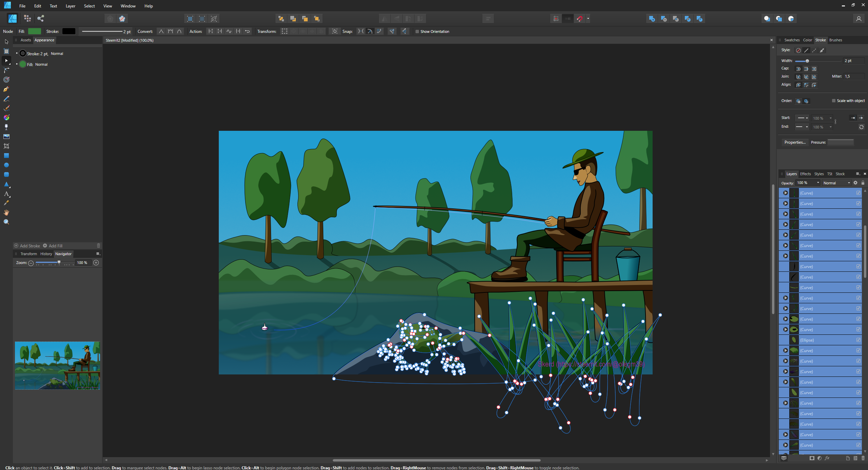Viewport: 868px width, 470px height.
Task: Hide the (Ellipse) layer via its checkbox
Action: point(858,340)
